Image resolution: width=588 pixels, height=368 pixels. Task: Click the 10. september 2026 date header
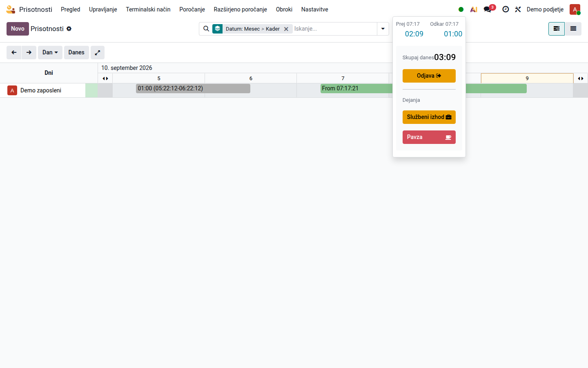(127, 68)
